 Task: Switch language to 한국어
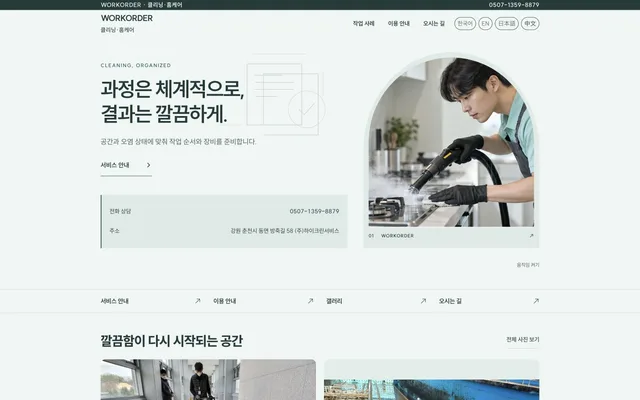click(465, 23)
